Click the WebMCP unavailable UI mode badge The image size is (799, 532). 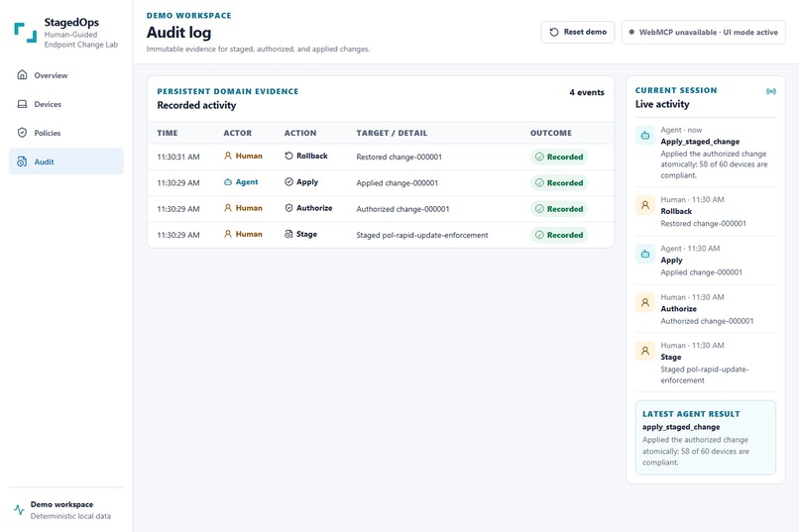703,32
